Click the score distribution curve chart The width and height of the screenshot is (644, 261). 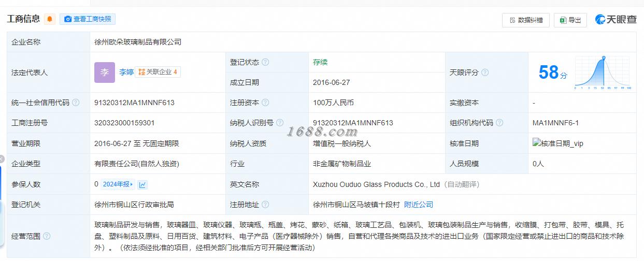pos(603,72)
